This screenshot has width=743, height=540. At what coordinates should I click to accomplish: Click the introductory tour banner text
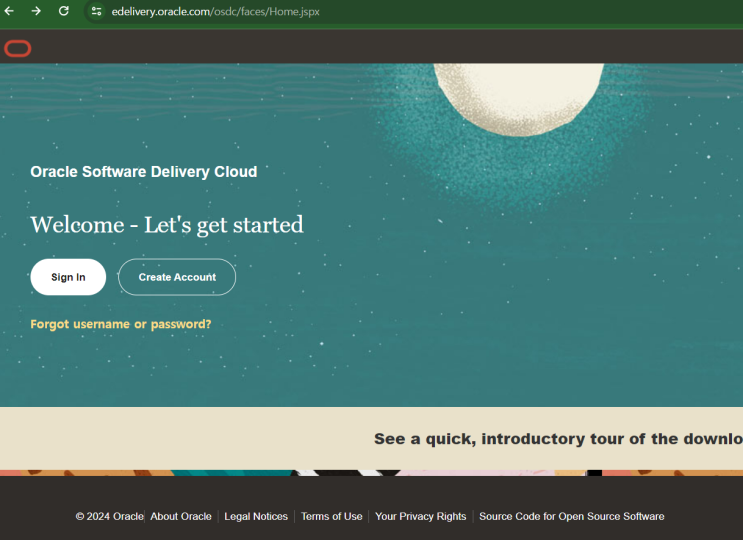pyautogui.click(x=558, y=439)
